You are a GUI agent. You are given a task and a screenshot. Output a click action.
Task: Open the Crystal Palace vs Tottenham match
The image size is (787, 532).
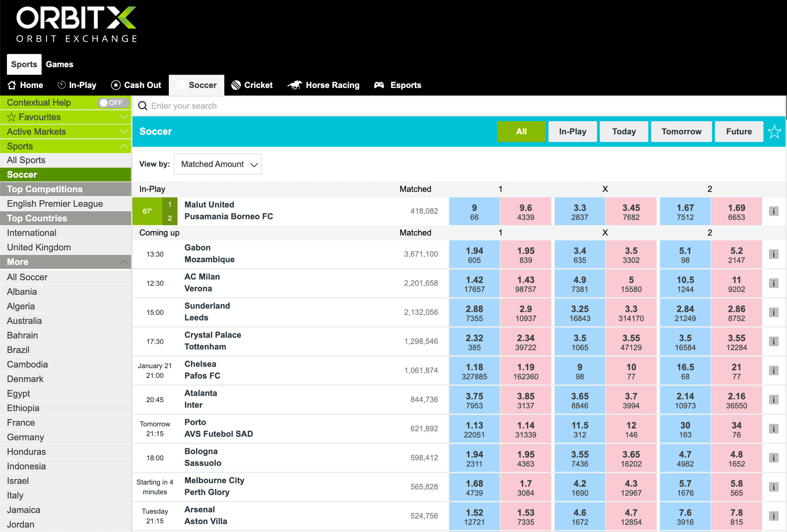213,341
